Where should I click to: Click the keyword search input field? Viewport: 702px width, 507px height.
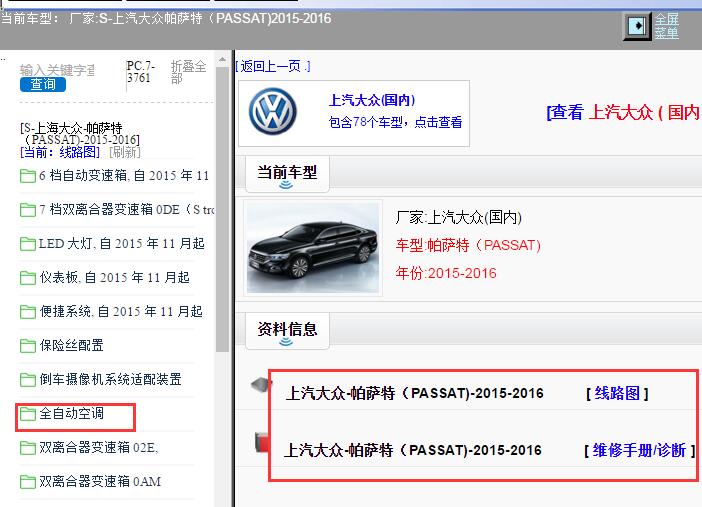(x=57, y=70)
